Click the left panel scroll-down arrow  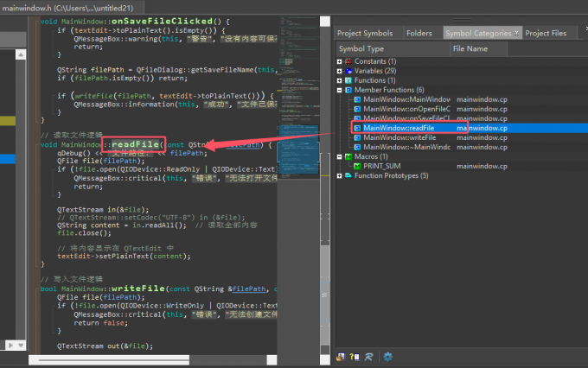(x=21, y=346)
